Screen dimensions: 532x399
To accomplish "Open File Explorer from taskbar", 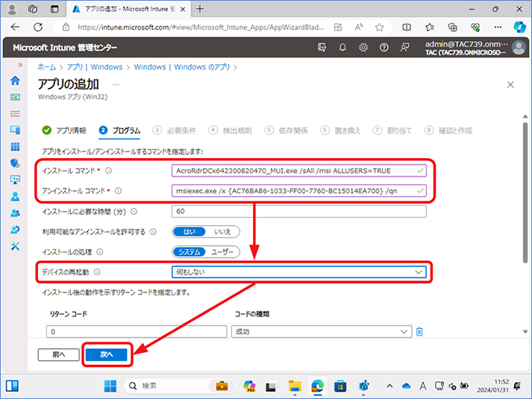I will click(x=295, y=386).
